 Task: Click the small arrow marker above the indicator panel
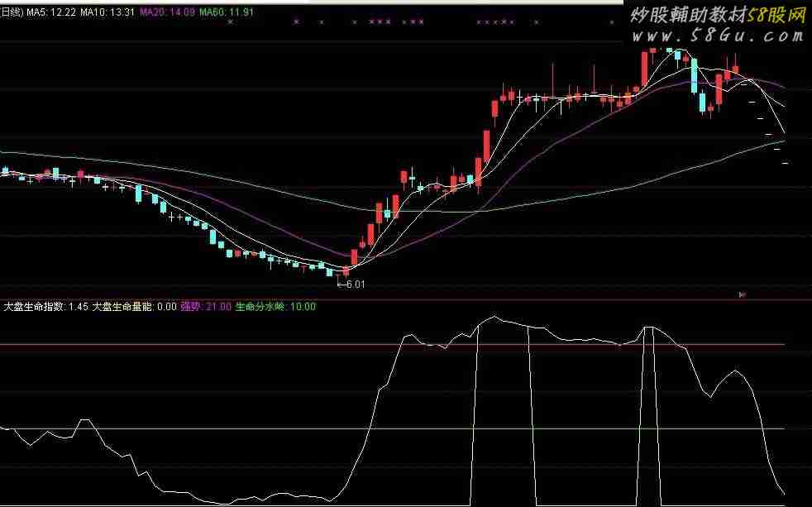pyautogui.click(x=742, y=294)
